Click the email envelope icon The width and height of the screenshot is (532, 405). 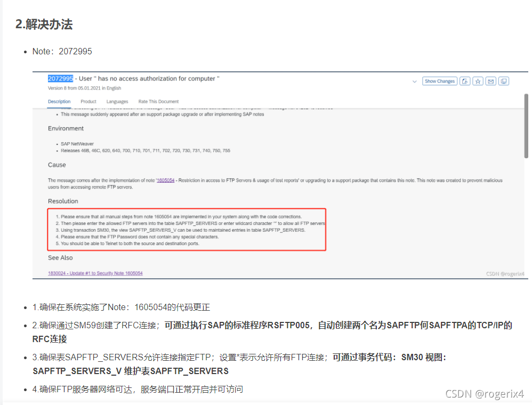tap(490, 81)
